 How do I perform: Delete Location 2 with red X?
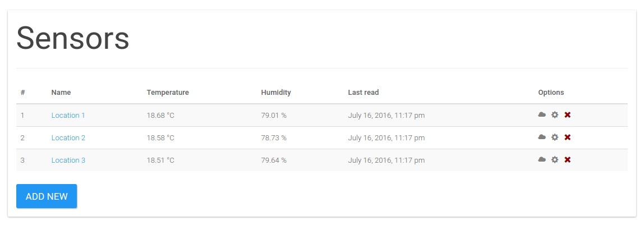click(x=567, y=137)
